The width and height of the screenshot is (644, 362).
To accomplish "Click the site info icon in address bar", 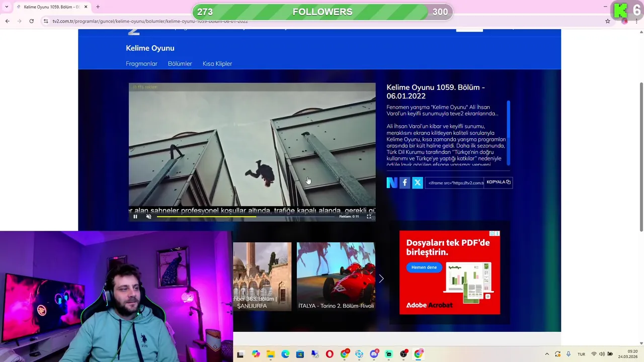I will 46,21.
